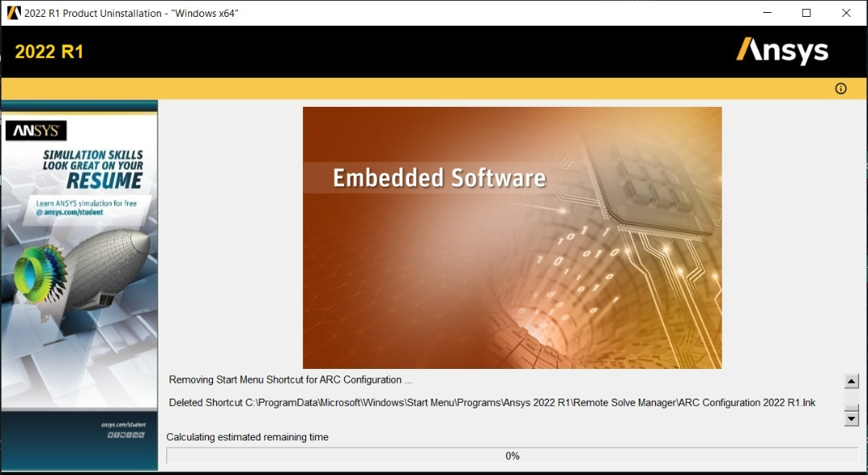
Task: Click the Ansys app icon in title bar
Action: (13, 13)
